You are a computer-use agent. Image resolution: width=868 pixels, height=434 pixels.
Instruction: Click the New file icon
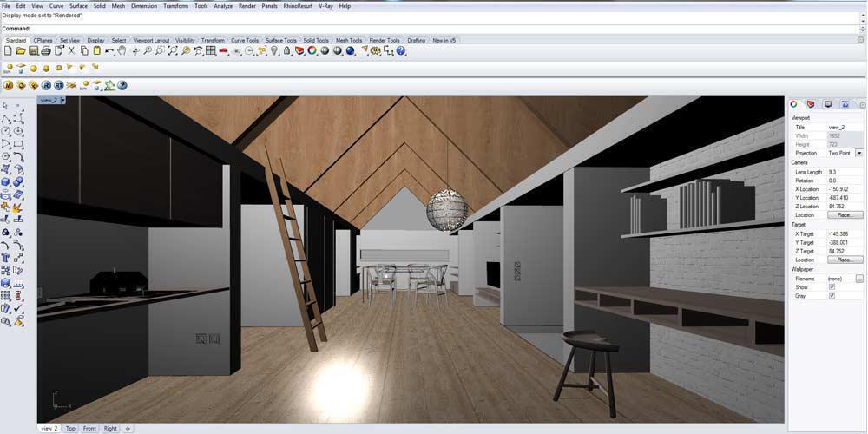coord(8,50)
